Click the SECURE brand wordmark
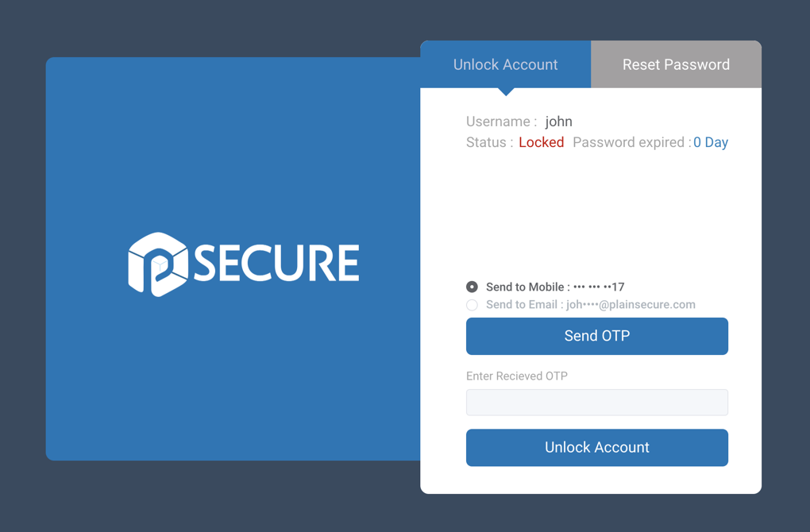 (x=276, y=264)
